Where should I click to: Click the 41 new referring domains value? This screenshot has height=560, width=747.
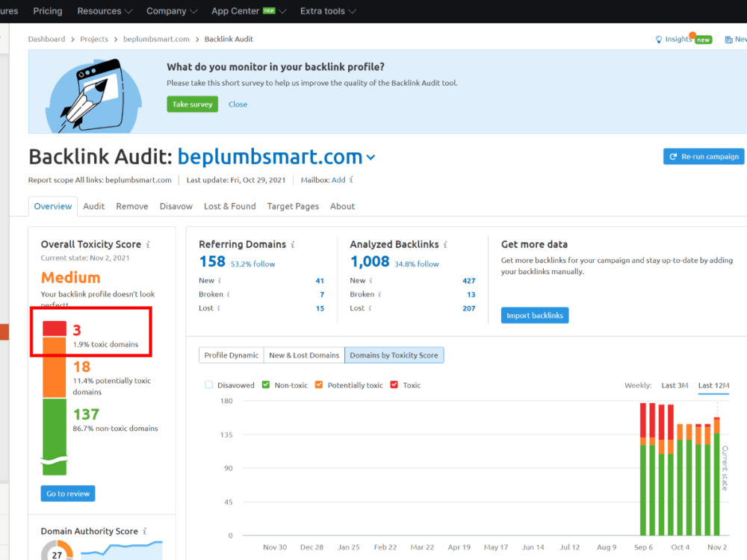pyautogui.click(x=320, y=281)
